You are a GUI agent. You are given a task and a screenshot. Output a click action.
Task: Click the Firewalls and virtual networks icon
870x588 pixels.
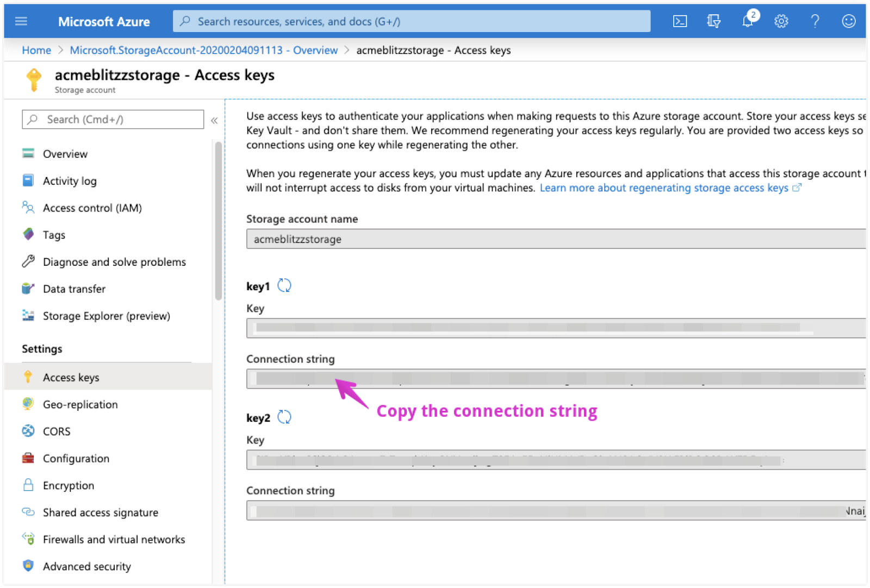[28, 539]
